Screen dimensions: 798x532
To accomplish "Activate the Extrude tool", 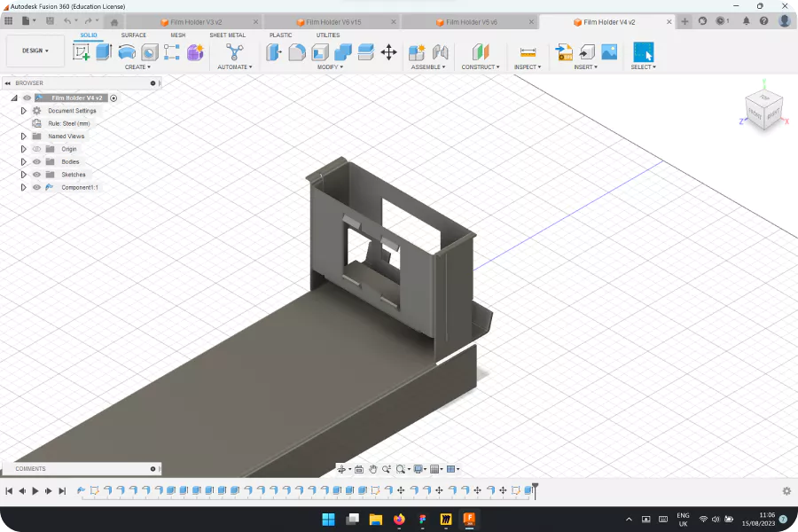I will click(104, 52).
